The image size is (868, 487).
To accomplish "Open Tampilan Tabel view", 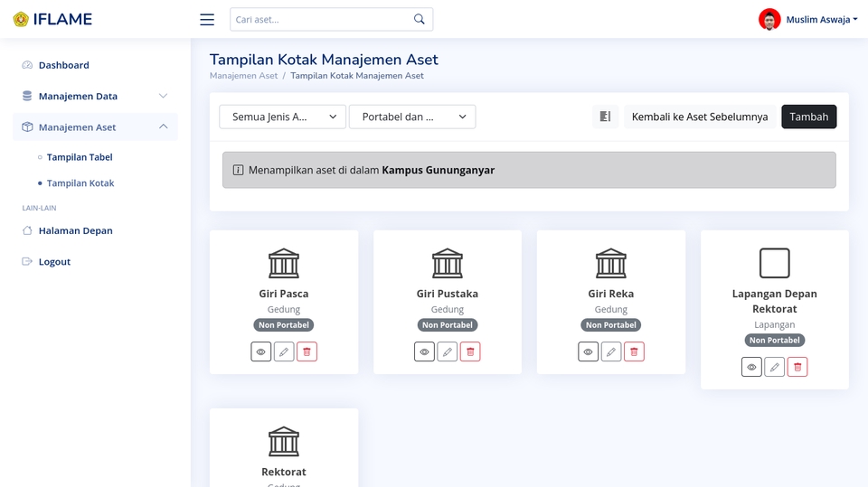I will pyautogui.click(x=80, y=157).
